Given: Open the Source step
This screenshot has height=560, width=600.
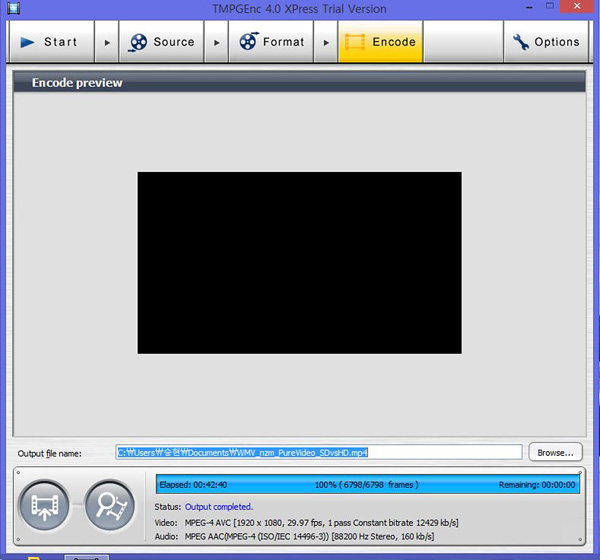Looking at the screenshot, I should 161,42.
